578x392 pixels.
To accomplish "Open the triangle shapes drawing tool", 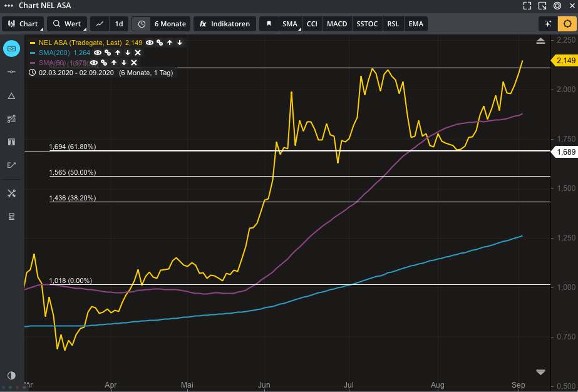I will [x=11, y=96].
